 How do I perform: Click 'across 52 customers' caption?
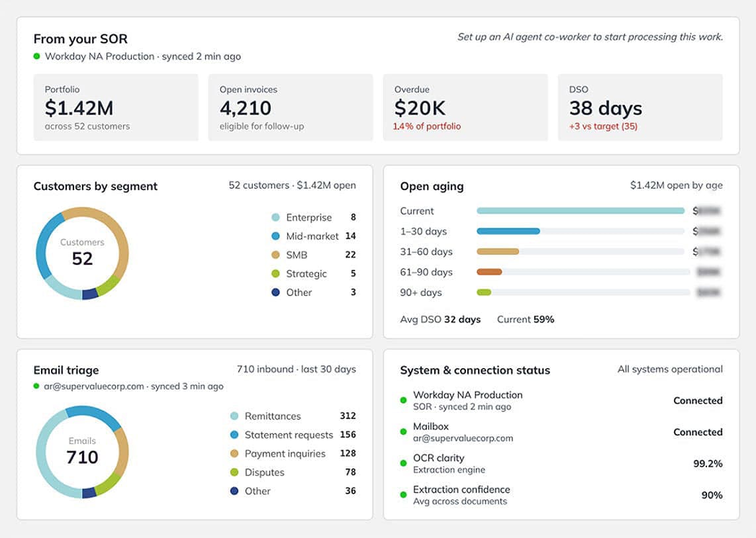pyautogui.click(x=87, y=126)
